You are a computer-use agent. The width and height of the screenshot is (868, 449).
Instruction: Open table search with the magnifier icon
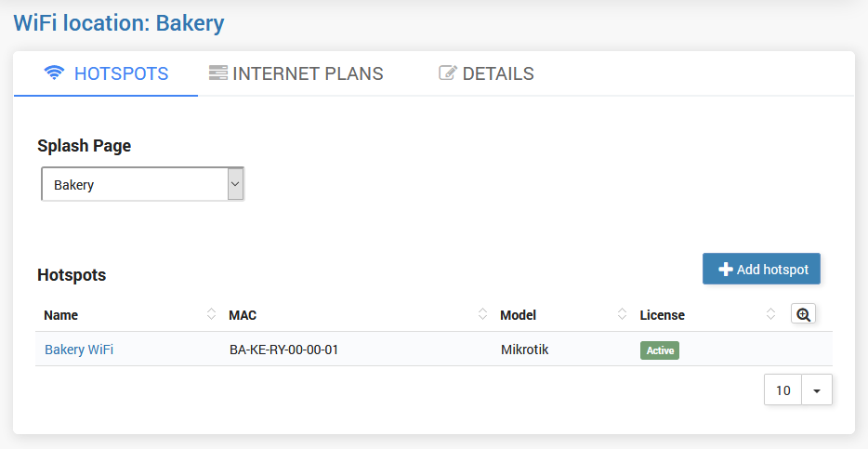click(803, 314)
